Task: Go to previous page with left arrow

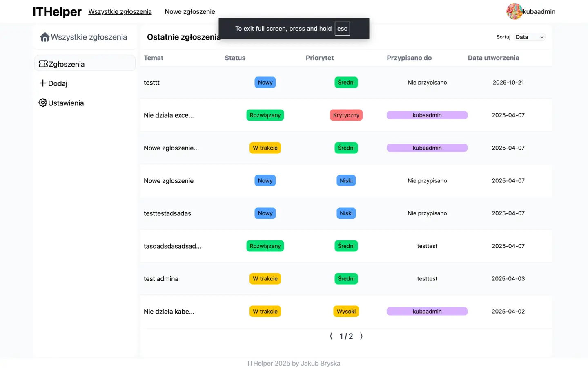Action: pos(331,336)
